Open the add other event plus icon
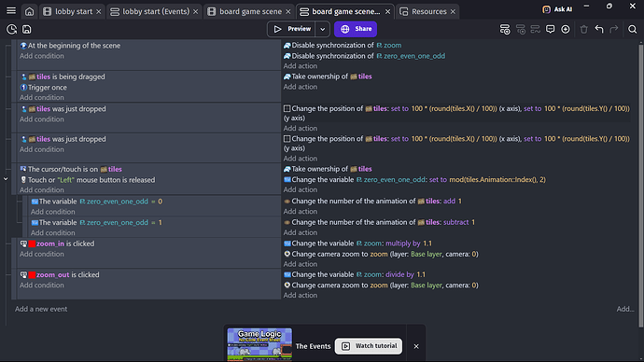644x362 pixels. pyautogui.click(x=566, y=29)
